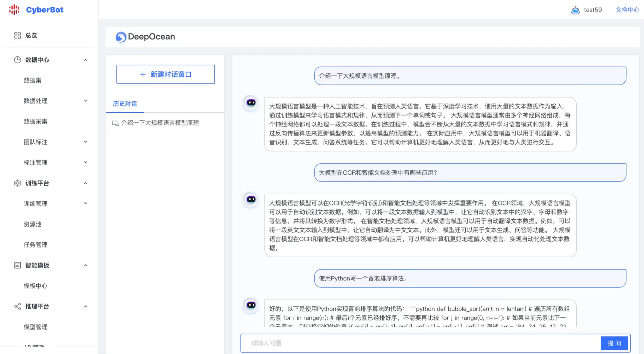Click chat icon beside history conversation entry
644x354 pixels.
click(115, 123)
